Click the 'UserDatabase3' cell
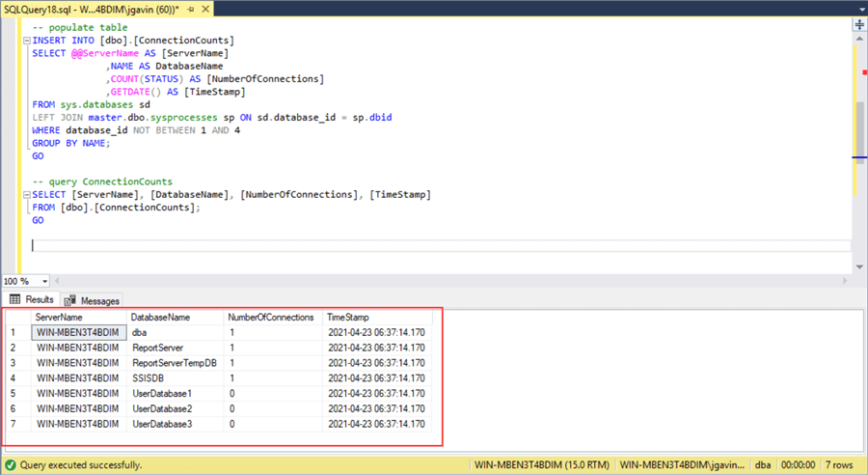 (x=175, y=424)
